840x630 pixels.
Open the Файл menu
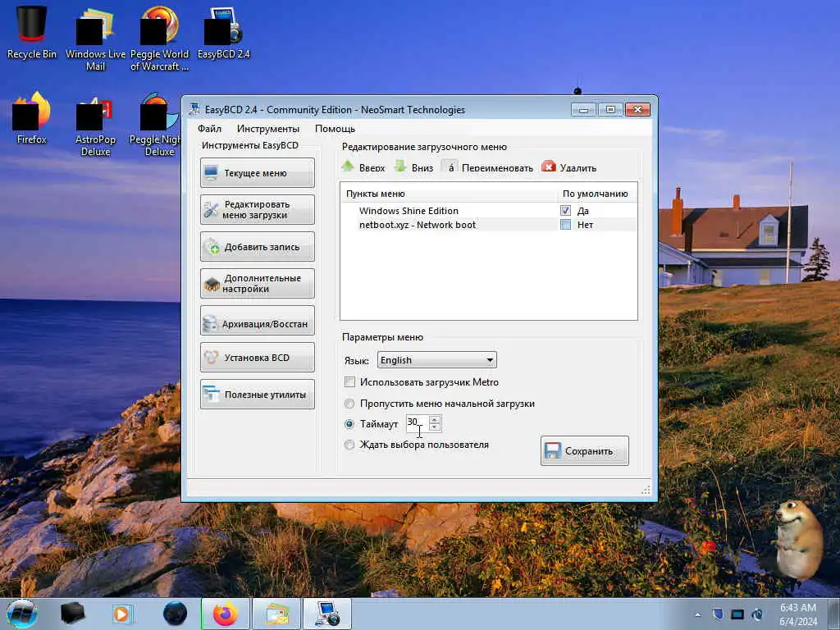pos(209,129)
